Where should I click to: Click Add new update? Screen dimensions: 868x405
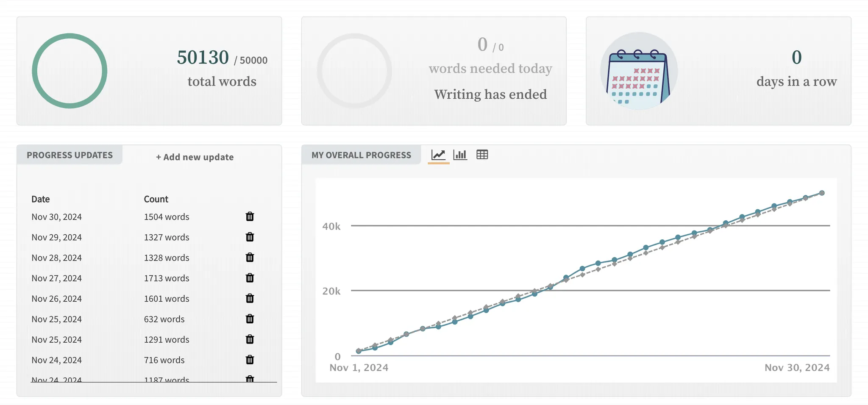click(x=195, y=157)
